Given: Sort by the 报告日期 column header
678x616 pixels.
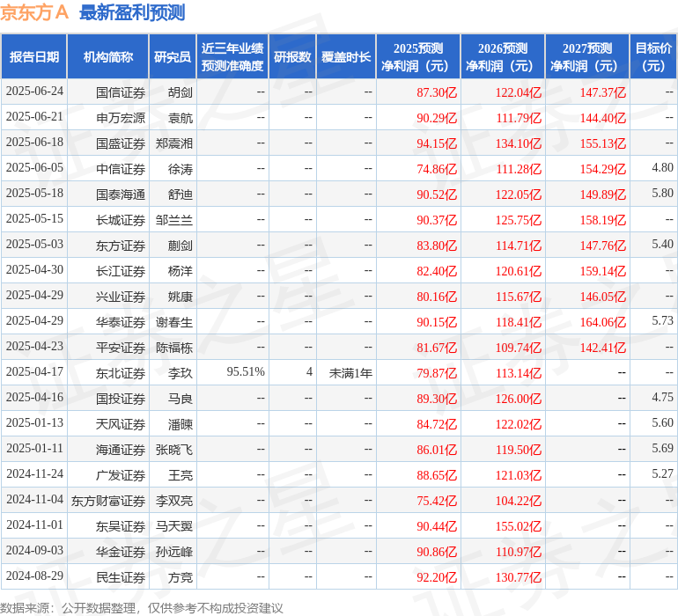Looking at the screenshot, I should [34, 57].
